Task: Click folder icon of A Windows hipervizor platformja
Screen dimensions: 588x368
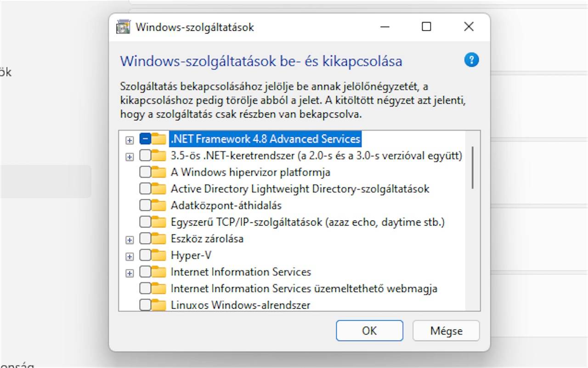Action: (x=158, y=172)
